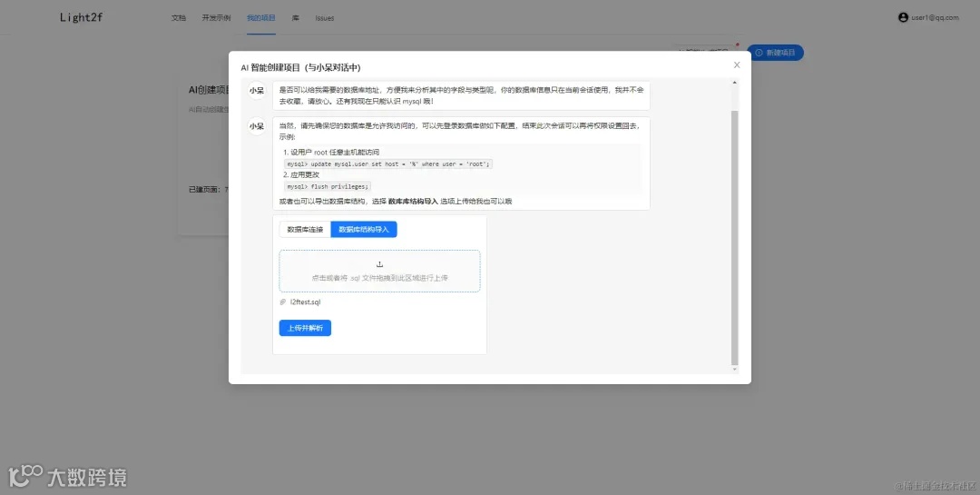The image size is (980, 495).
Task: Select the 数据库结构导入 tab
Action: pos(364,230)
